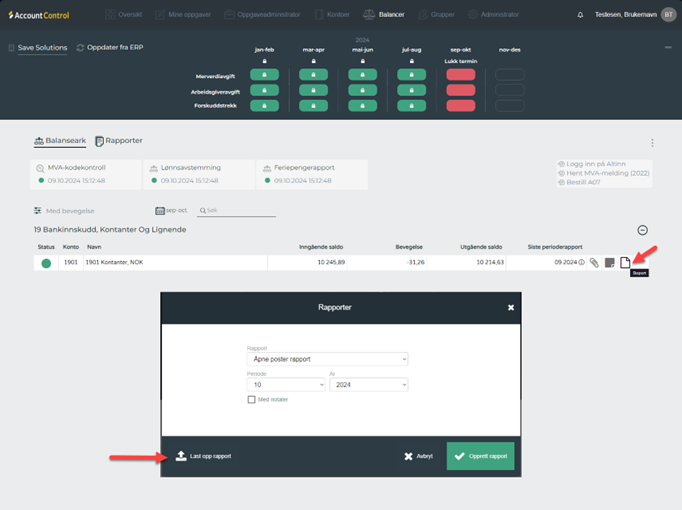Open the År dropdown showing 2024
Screen dimensions: 682x510
[x=368, y=384]
